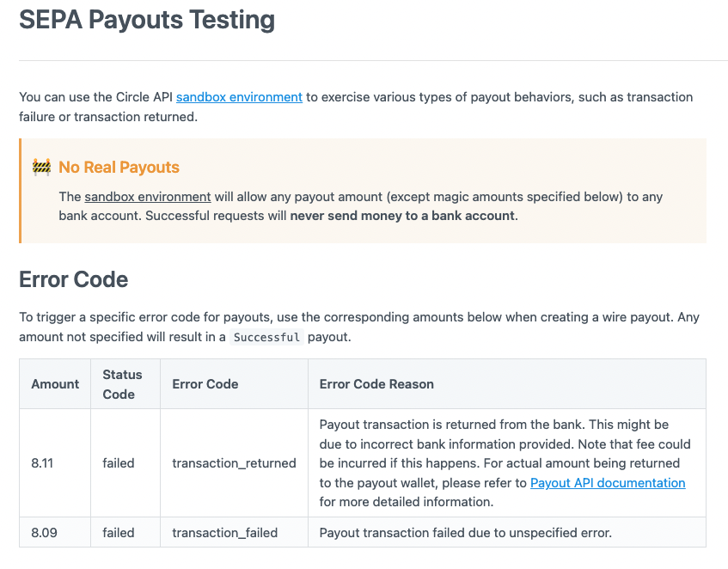Click the construction barrier icon in the callout

(41, 167)
